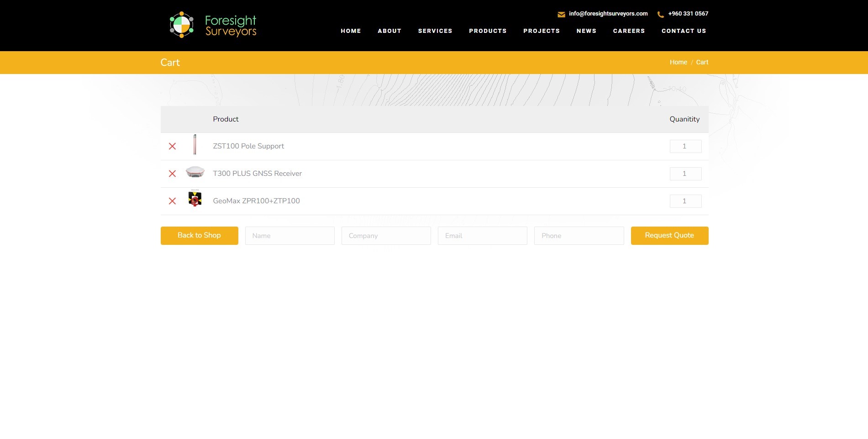This screenshot has height=439, width=868.
Task: Click the Cart breadcrumb link
Action: (x=702, y=62)
